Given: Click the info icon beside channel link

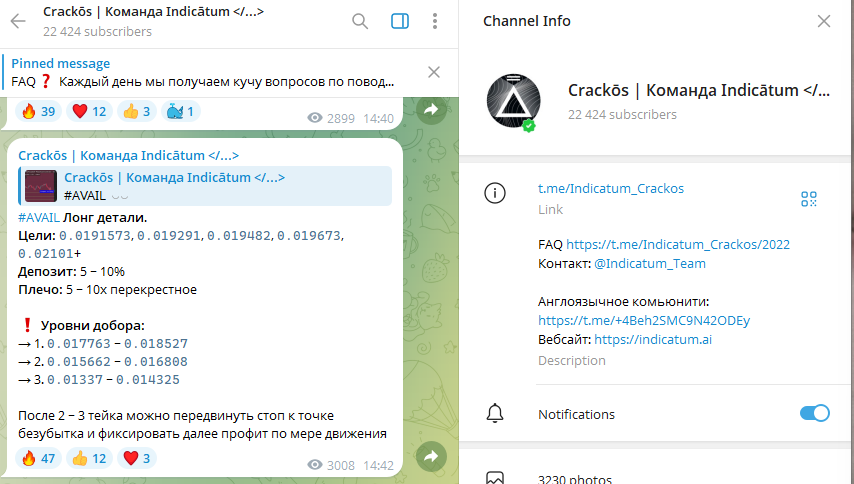Looking at the screenshot, I should pyautogui.click(x=495, y=193).
